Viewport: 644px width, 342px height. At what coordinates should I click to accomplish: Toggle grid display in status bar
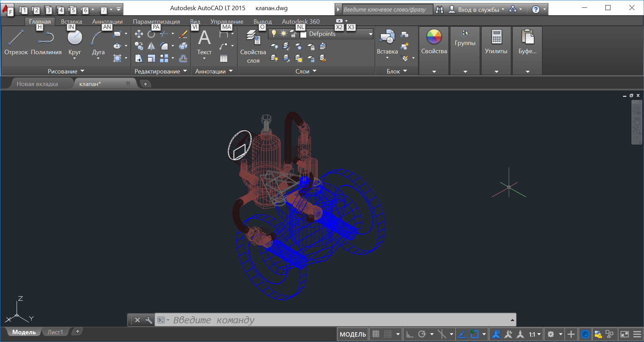pos(376,334)
